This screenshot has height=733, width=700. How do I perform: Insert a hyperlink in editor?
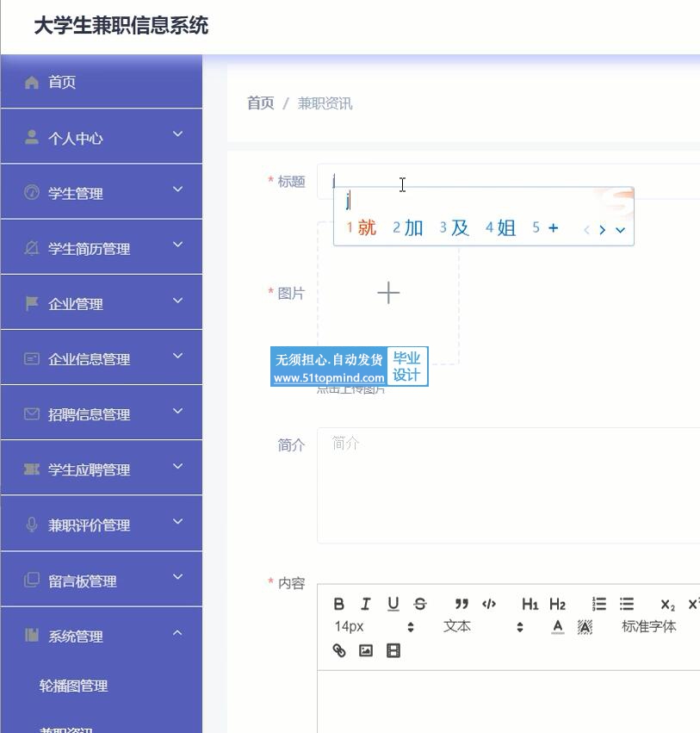click(x=338, y=650)
